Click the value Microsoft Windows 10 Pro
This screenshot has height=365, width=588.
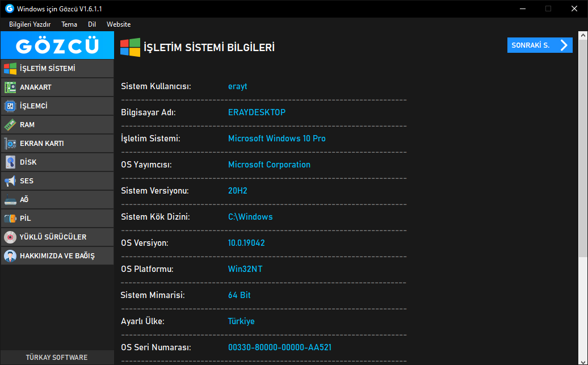pos(277,139)
